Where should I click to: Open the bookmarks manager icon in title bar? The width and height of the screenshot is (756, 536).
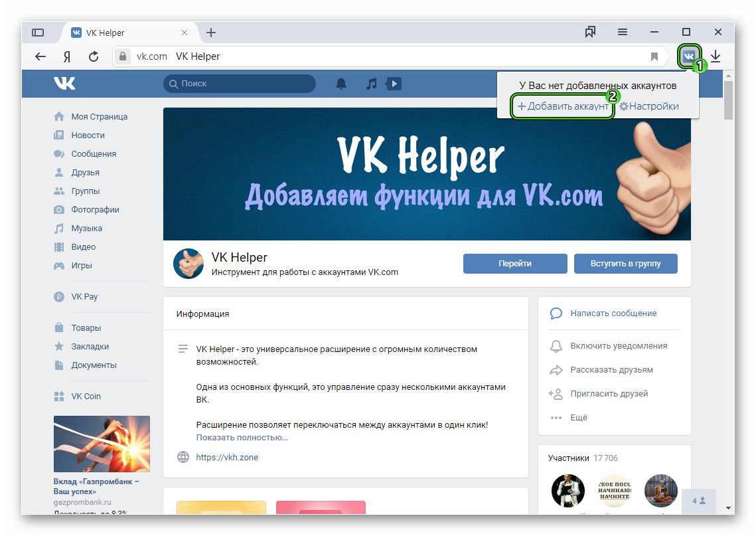[590, 32]
